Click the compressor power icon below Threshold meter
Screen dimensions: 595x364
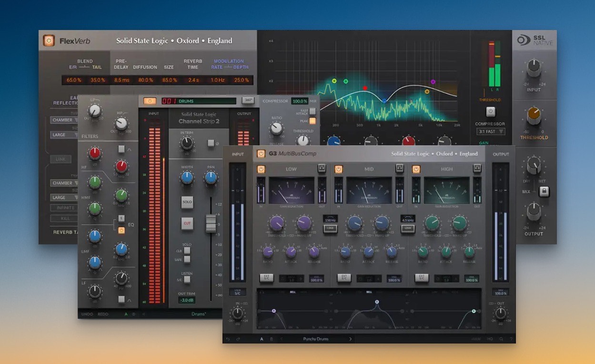(x=491, y=112)
